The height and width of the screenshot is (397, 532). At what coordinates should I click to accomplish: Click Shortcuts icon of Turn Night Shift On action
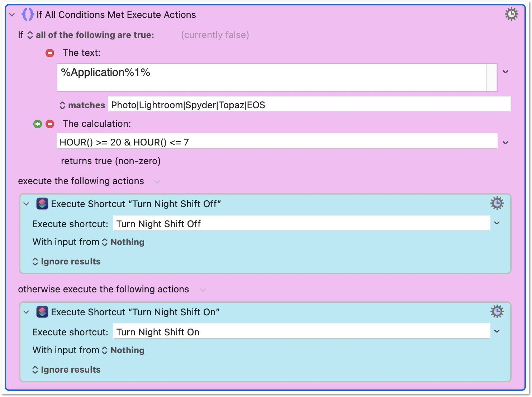tap(42, 312)
